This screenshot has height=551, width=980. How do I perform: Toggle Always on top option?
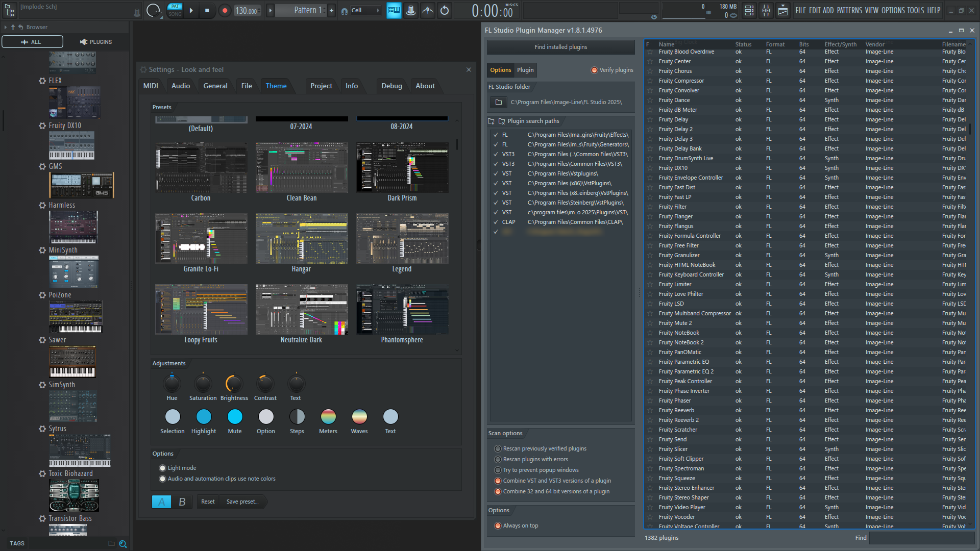[x=498, y=525]
